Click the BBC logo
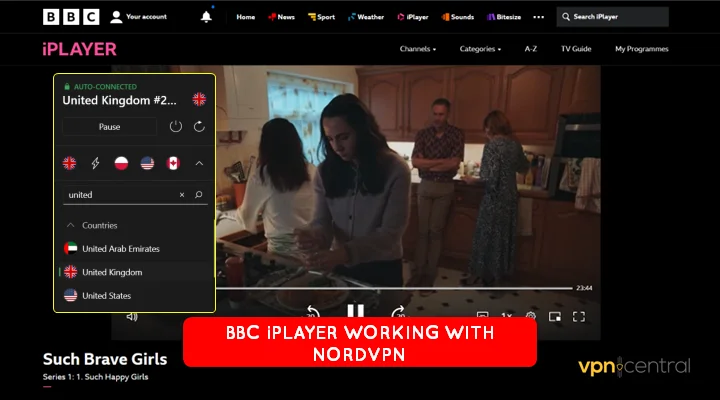Image resolution: width=720 pixels, height=400 pixels. (71, 17)
